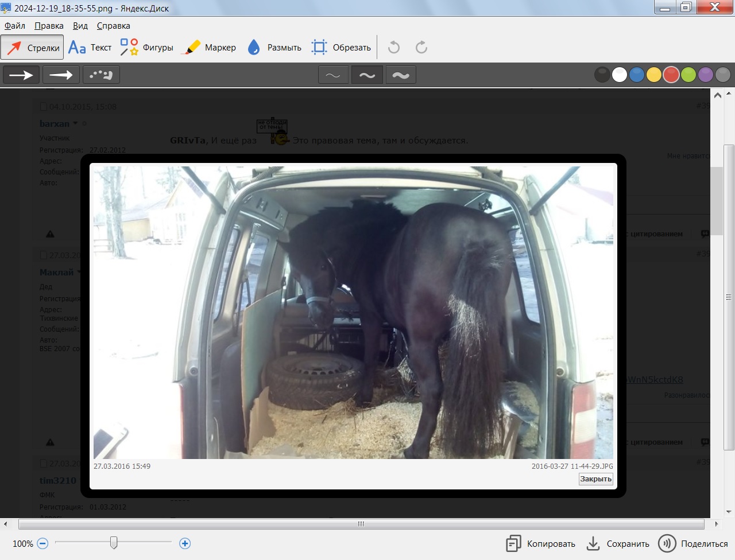Choose the purple color swatch
This screenshot has height=560, width=735.
(x=706, y=75)
